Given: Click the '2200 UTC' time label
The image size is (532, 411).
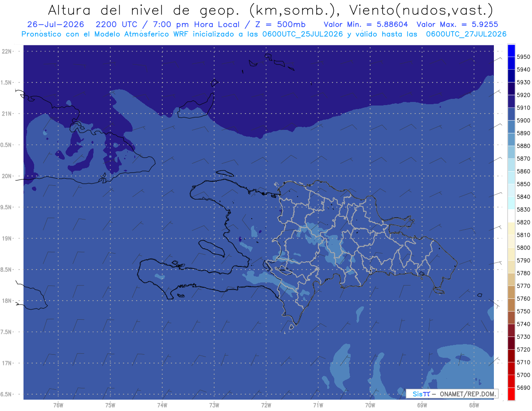Looking at the screenshot, I should point(118,24).
